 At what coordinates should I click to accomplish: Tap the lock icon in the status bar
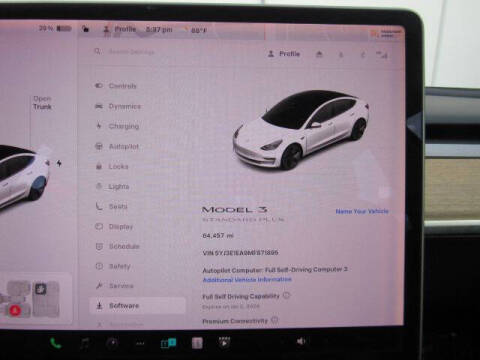point(86,29)
